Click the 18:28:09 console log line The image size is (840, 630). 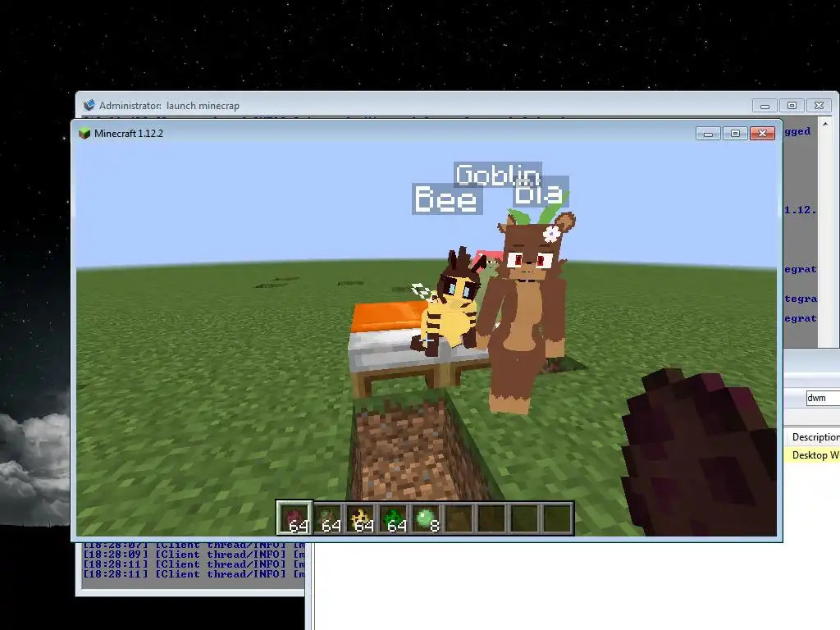point(194,555)
